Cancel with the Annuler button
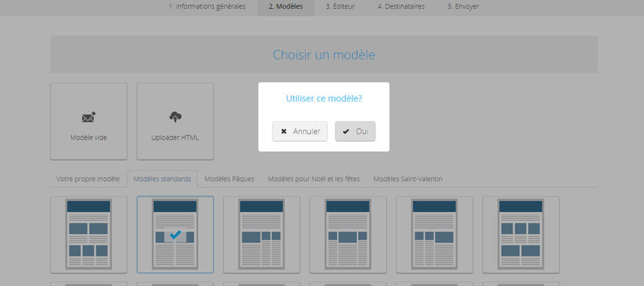Viewport: 644px width, 286px height. pos(300,131)
